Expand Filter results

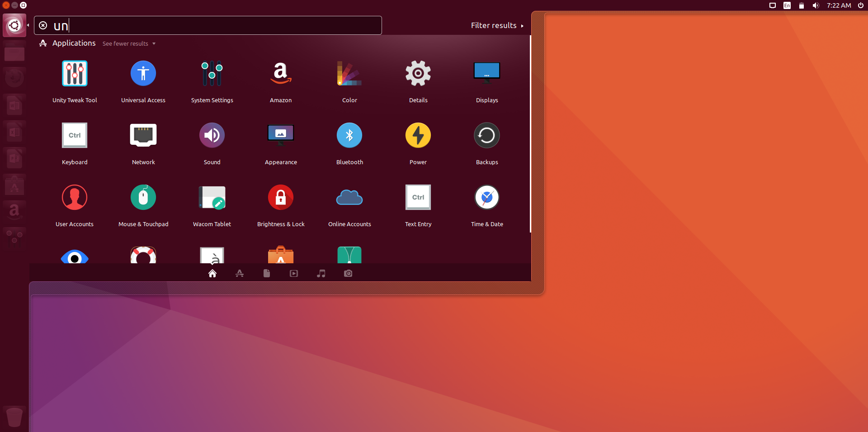coord(497,25)
